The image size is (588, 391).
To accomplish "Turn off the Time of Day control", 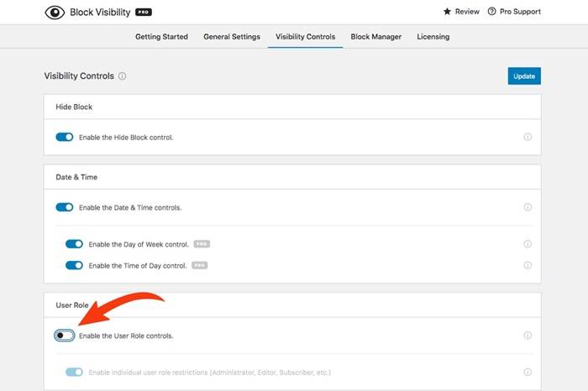I will pyautogui.click(x=74, y=265).
